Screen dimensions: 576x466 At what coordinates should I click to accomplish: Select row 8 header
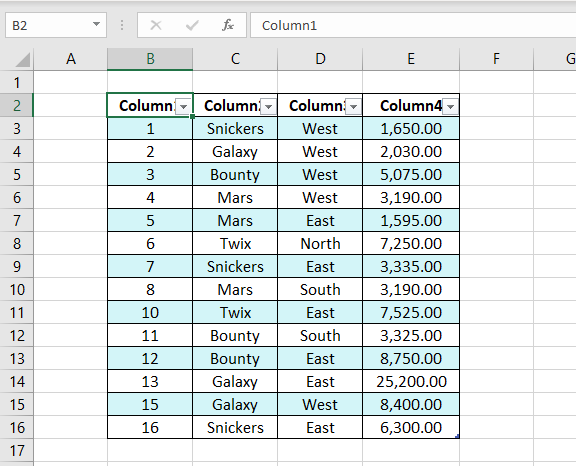[17, 243]
